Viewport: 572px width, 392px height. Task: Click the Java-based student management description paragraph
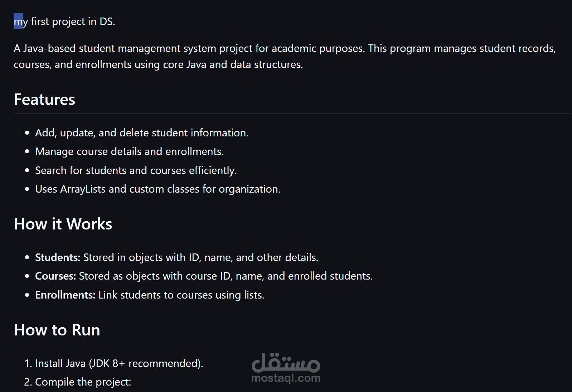point(284,56)
